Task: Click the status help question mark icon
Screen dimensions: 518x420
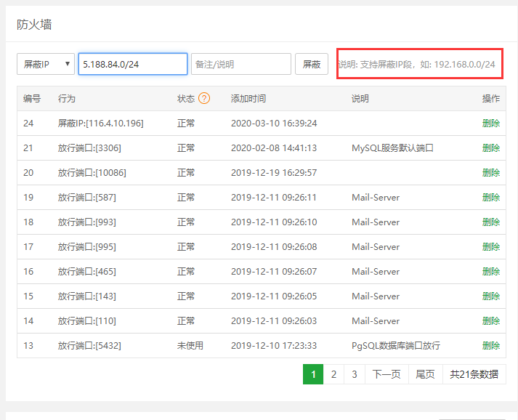Action: (x=204, y=98)
